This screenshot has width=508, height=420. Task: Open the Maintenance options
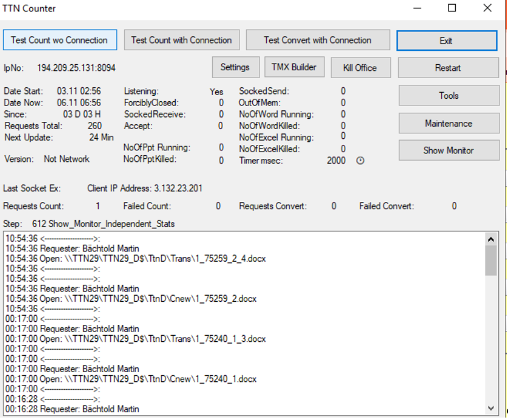(449, 124)
